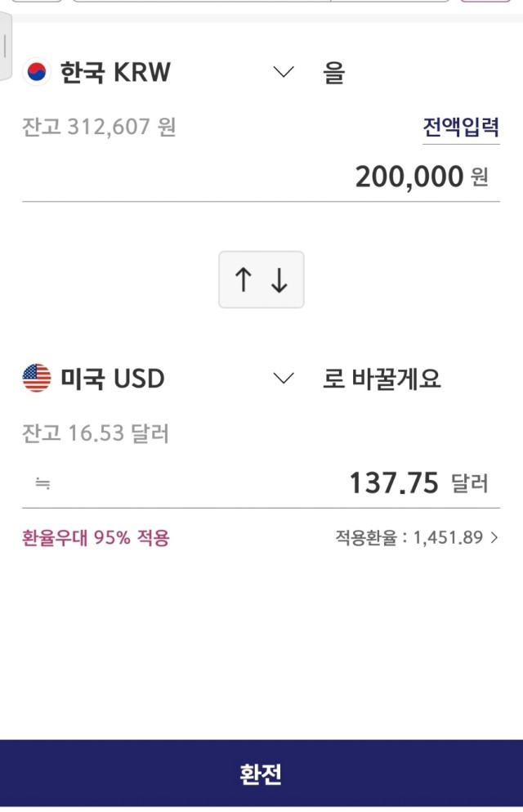Expand the 미국 USD currency dropdown chevron
Screen dimensions: 523x812
tap(284, 378)
